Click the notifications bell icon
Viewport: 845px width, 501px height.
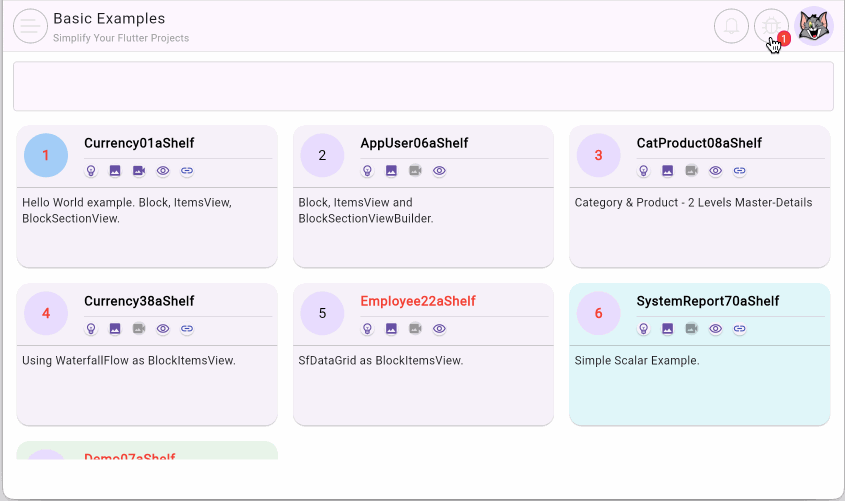coord(731,26)
